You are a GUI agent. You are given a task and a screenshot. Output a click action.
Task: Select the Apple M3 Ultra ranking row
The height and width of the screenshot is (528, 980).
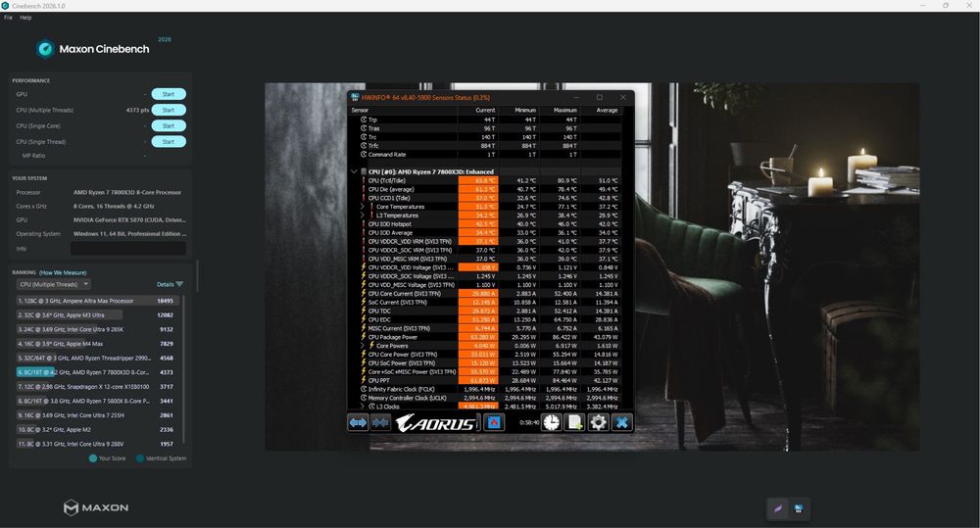tap(97, 314)
